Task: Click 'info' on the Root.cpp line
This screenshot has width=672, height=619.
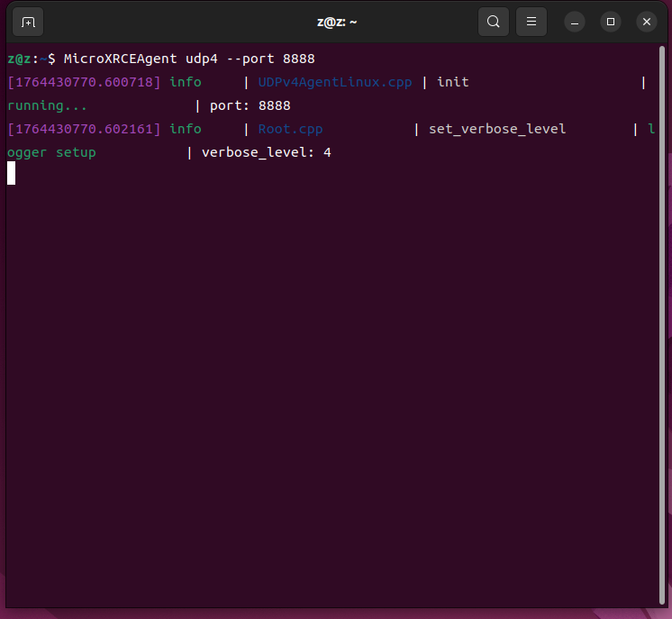Action: pos(186,129)
